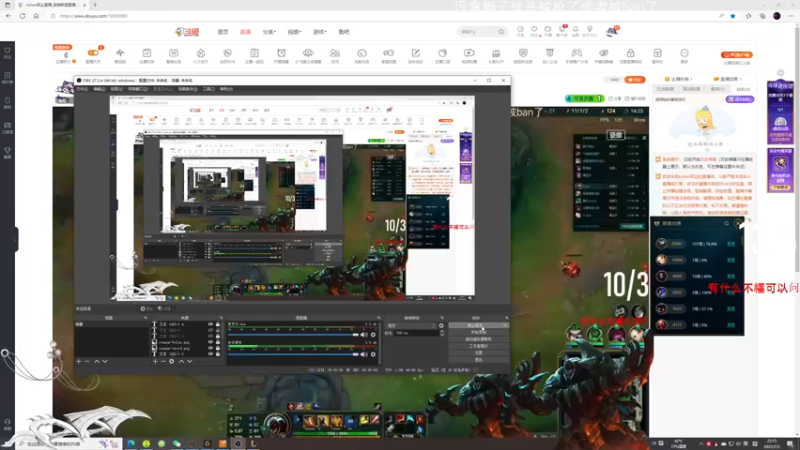Screen dimensions: 800x450
Task: Click the checklist task icon in streamer toolbar
Action: pos(147,53)
